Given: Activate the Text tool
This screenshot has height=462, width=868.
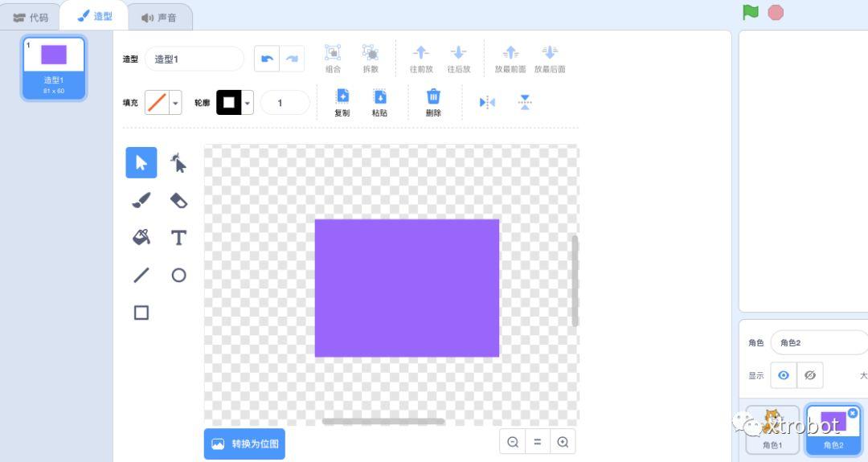Looking at the screenshot, I should [x=178, y=238].
